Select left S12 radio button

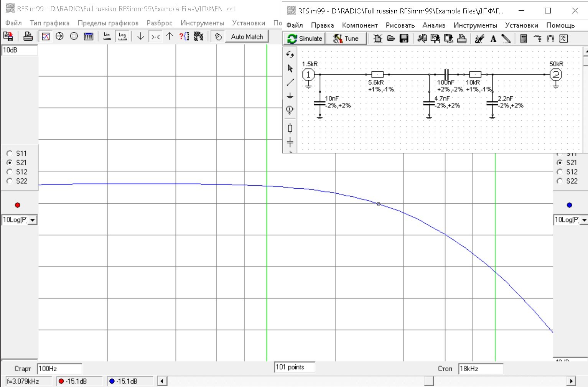click(10, 172)
